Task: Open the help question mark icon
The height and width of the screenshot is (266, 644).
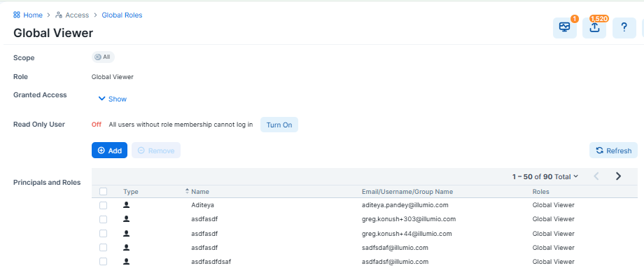Action: pyautogui.click(x=624, y=27)
